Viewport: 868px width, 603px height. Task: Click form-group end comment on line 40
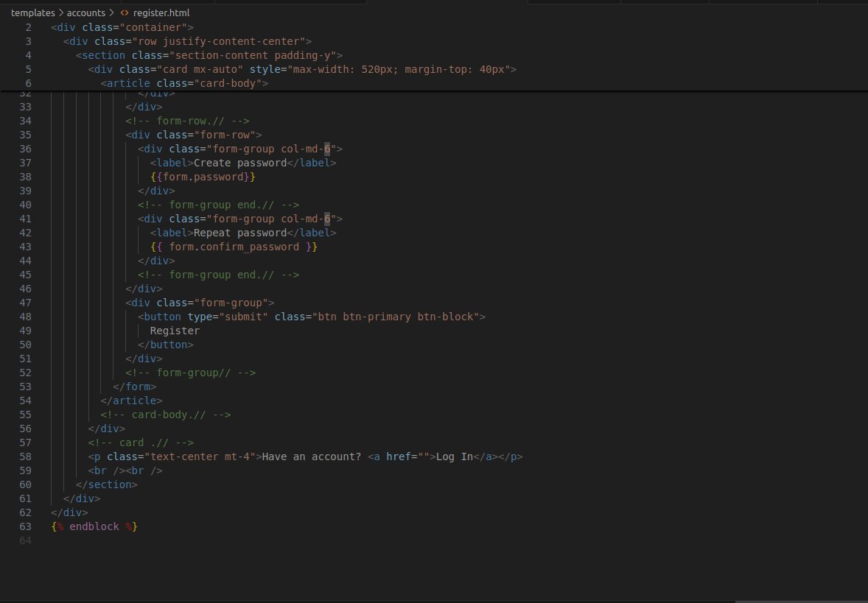pos(219,205)
